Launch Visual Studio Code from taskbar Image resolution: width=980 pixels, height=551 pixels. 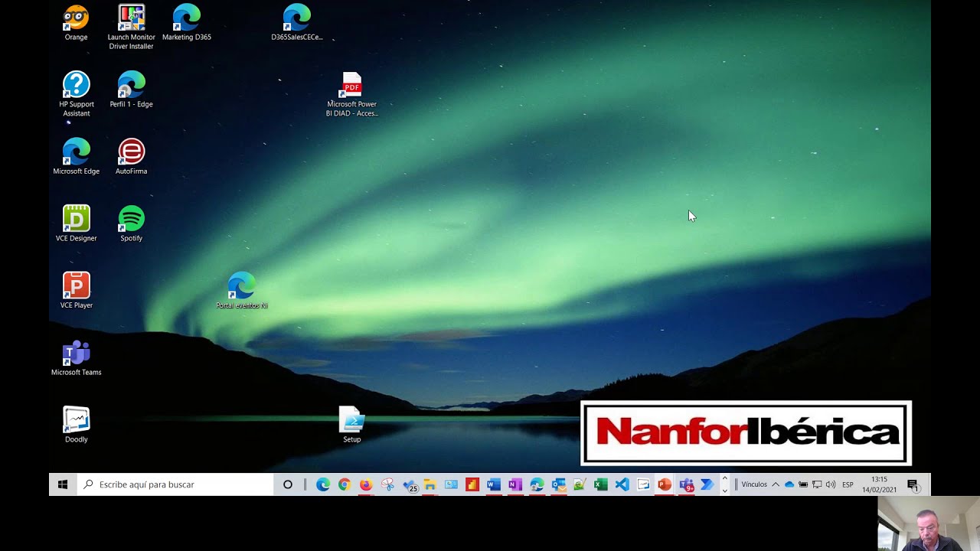tap(622, 484)
